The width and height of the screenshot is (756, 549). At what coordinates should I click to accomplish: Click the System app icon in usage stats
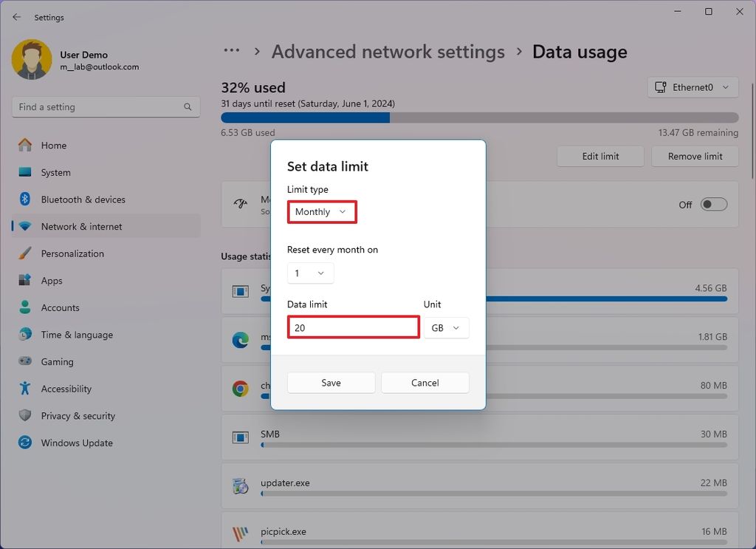240,291
